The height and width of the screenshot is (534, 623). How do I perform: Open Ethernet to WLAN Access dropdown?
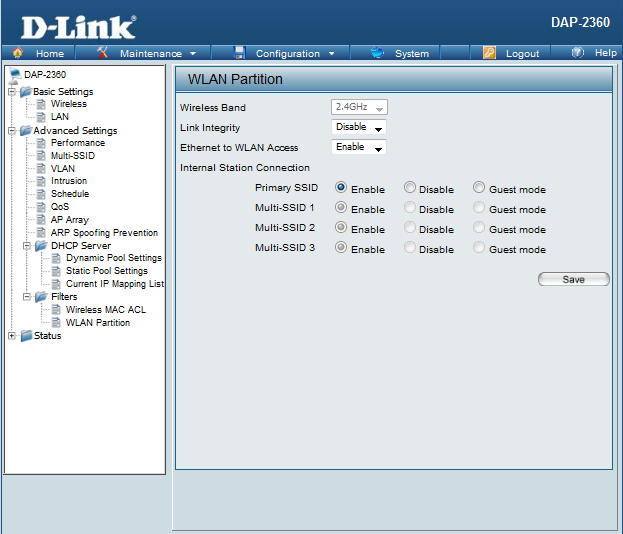pyautogui.click(x=359, y=148)
